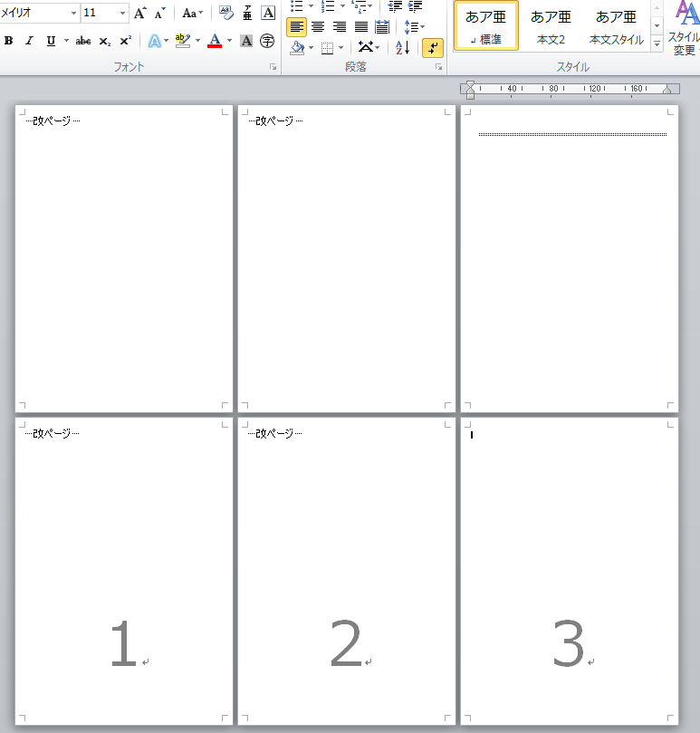
Task: Click page showing number 2
Action: 347,571
